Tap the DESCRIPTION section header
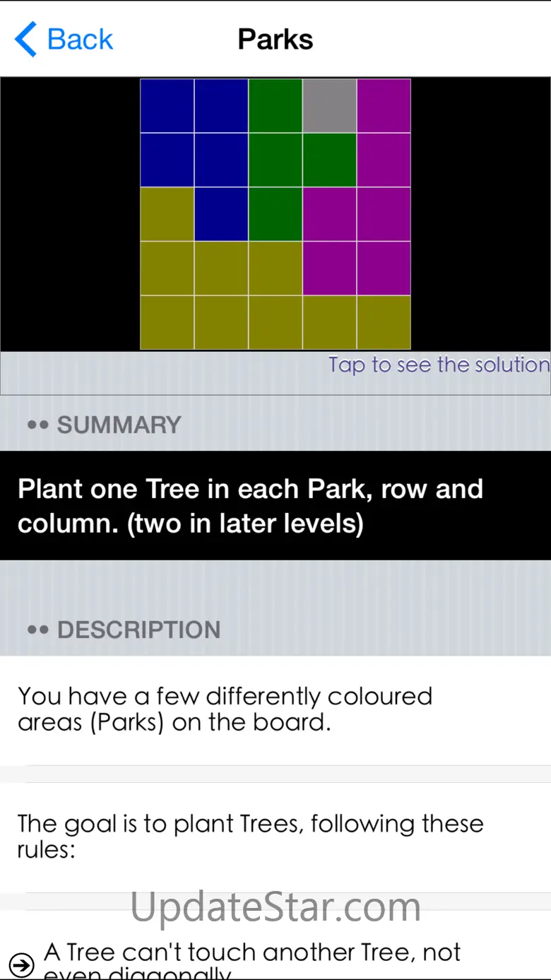The height and width of the screenshot is (980, 551). (138, 630)
